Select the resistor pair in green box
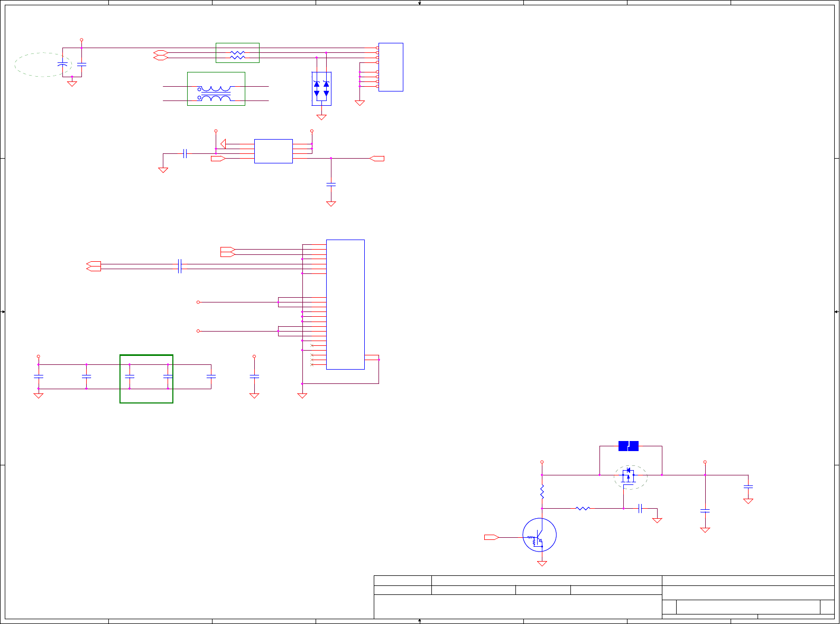This screenshot has height=624, width=840. coord(237,53)
